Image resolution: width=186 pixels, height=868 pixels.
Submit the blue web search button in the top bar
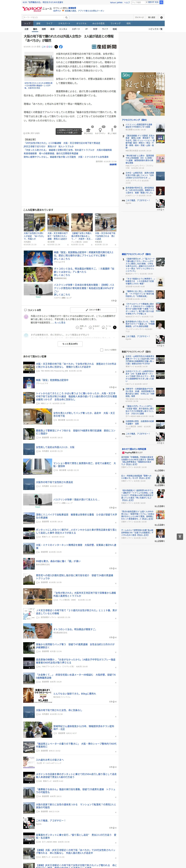161,2
